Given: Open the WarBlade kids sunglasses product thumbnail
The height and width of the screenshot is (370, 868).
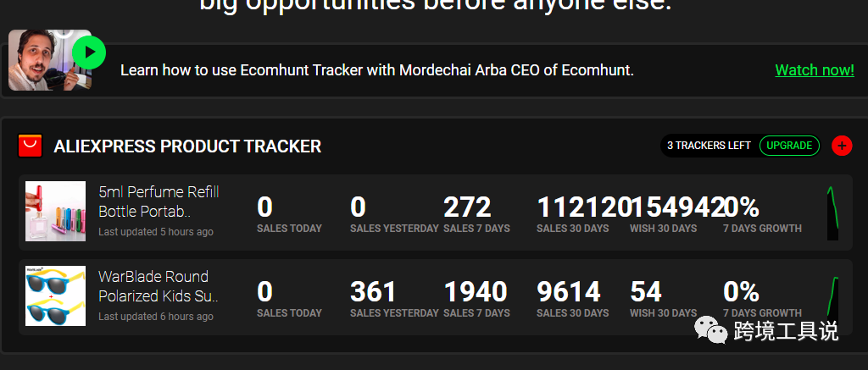Looking at the screenshot, I should (x=55, y=295).
